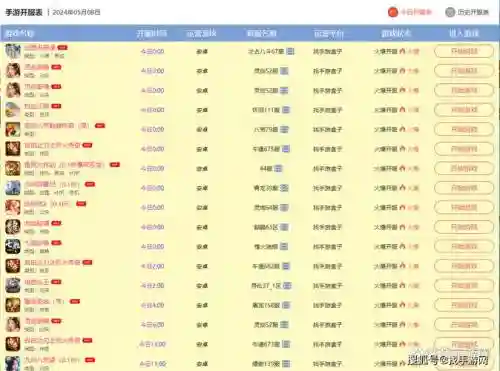Image resolution: width=500 pixels, height=371 pixels.
Task: Switch to the 今日开服表 tab
Action: point(416,12)
